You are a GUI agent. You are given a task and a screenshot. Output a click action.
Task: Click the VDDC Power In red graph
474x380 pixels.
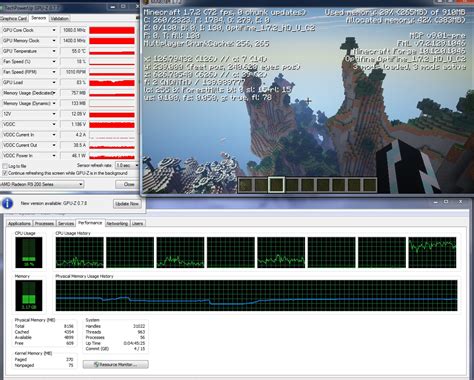point(112,156)
